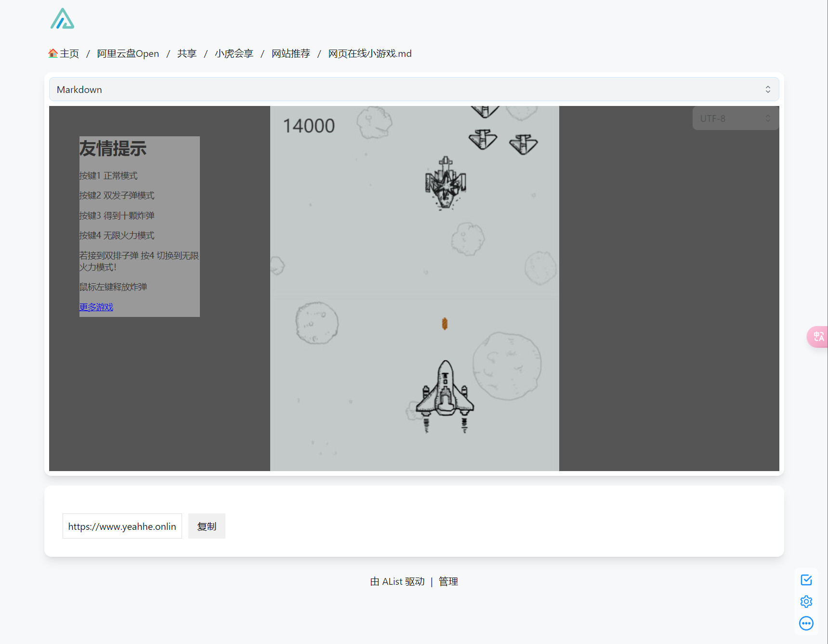This screenshot has height=644, width=828.
Task: Click 鼠标左键释放炸弹 hint text
Action: [113, 287]
